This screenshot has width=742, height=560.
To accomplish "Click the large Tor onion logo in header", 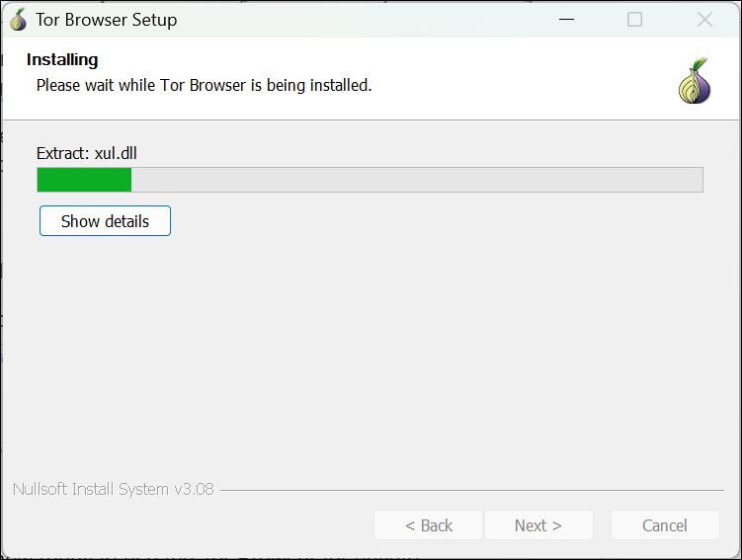I will (695, 82).
